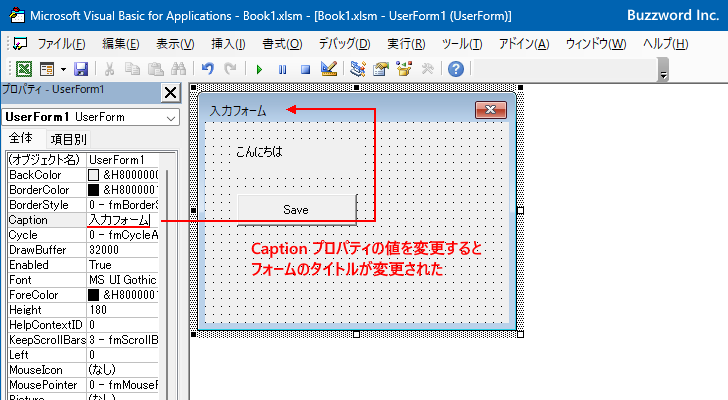This screenshot has height=400, width=728.
Task: Select the Height value 180
Action: [x=123, y=310]
